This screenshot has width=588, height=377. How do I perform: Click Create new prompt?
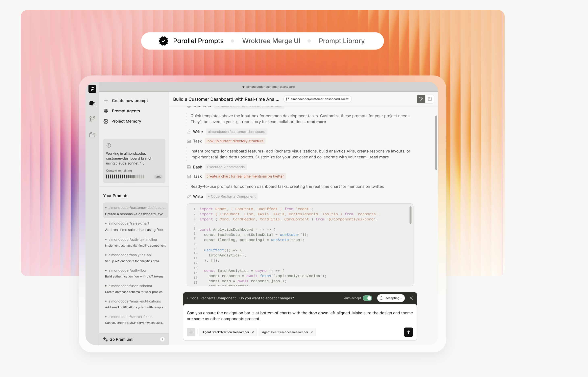(130, 100)
